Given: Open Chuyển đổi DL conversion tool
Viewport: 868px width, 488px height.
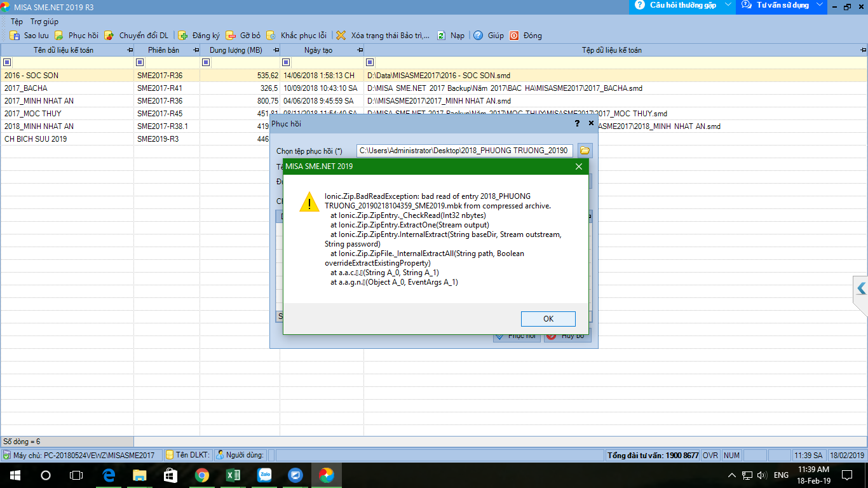Looking at the screenshot, I should tap(109, 36).
